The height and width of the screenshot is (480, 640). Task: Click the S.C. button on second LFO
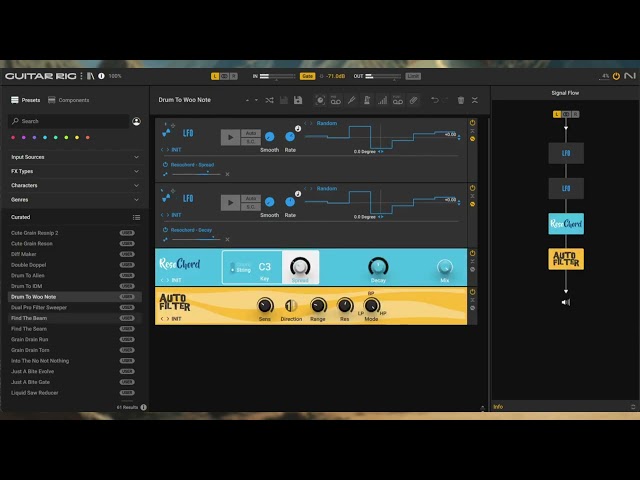pyautogui.click(x=251, y=207)
